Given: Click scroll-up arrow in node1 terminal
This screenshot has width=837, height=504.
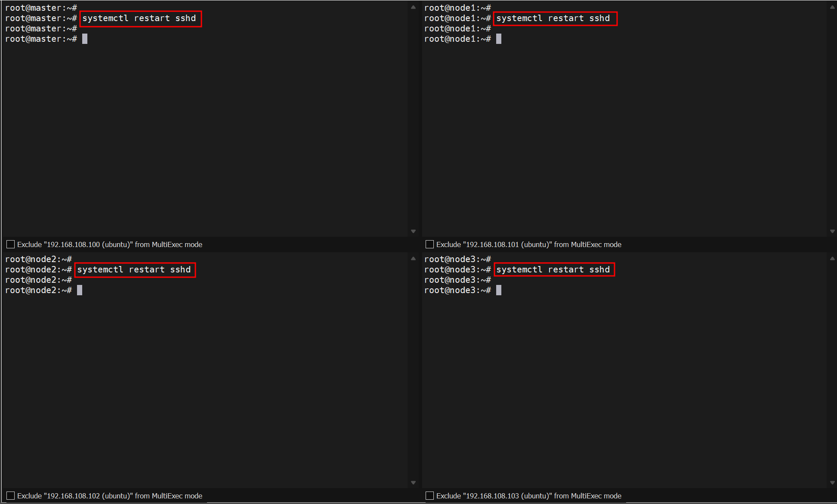Looking at the screenshot, I should (x=832, y=7).
